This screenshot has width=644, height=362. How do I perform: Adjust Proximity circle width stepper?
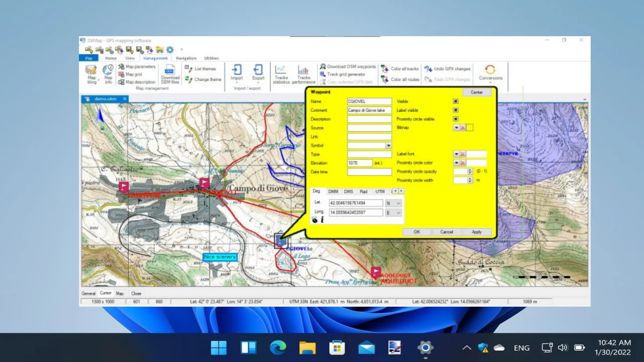470,180
